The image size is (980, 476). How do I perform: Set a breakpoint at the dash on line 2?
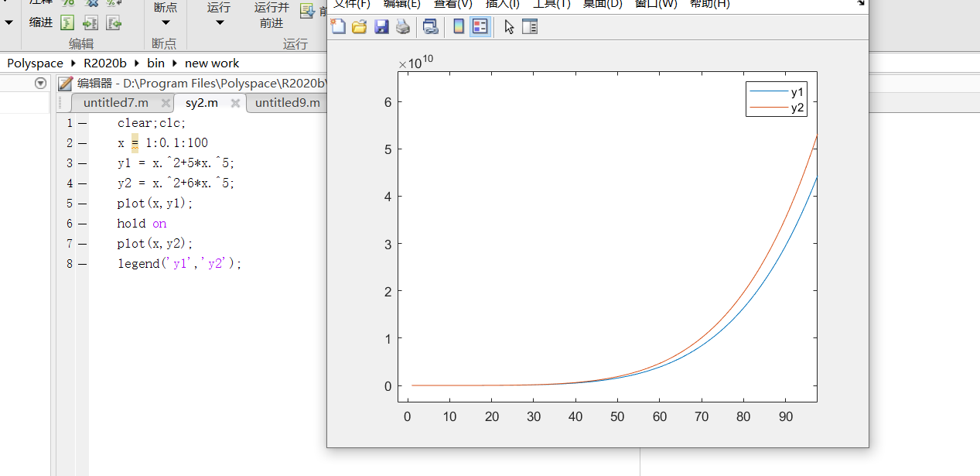pyautogui.click(x=82, y=143)
